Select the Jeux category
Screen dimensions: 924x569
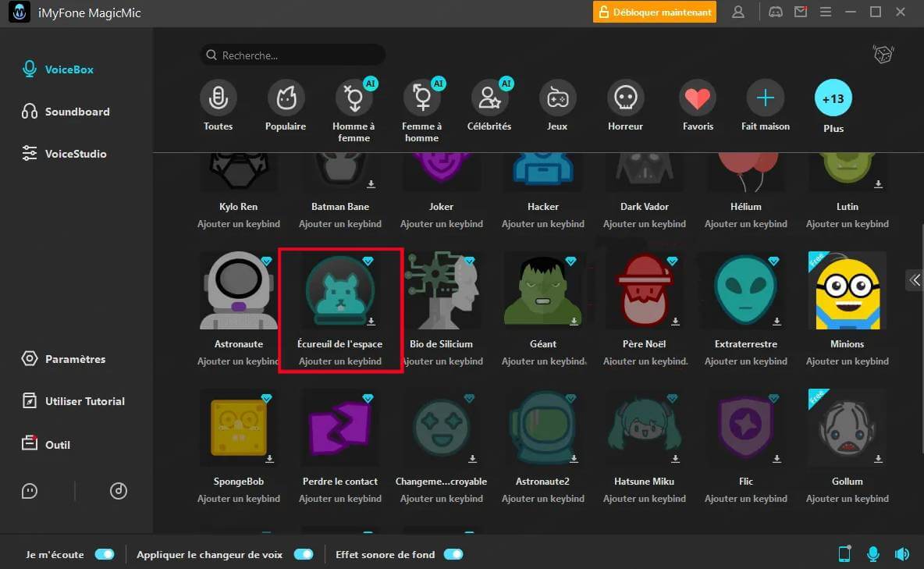[x=557, y=106]
